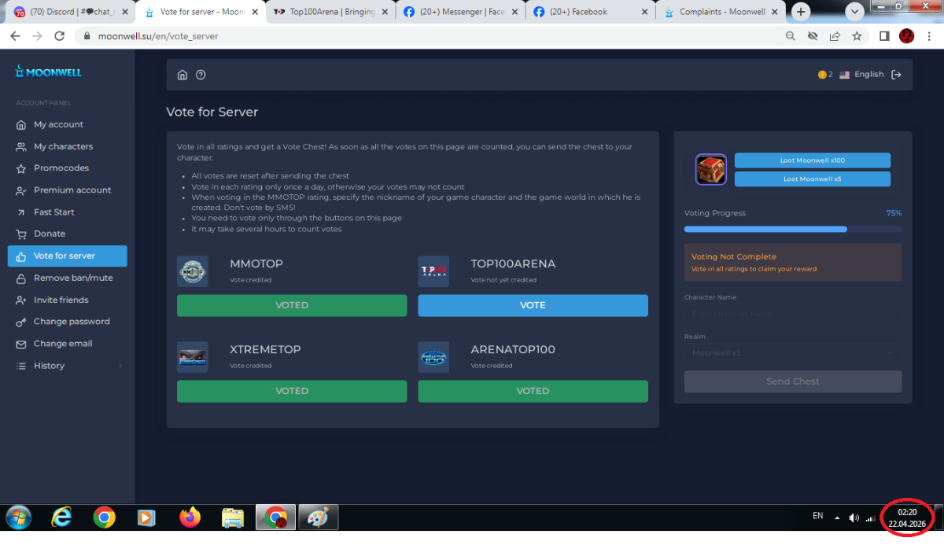Click the home icon in top bar
This screenshot has height=560, width=944.
(183, 75)
